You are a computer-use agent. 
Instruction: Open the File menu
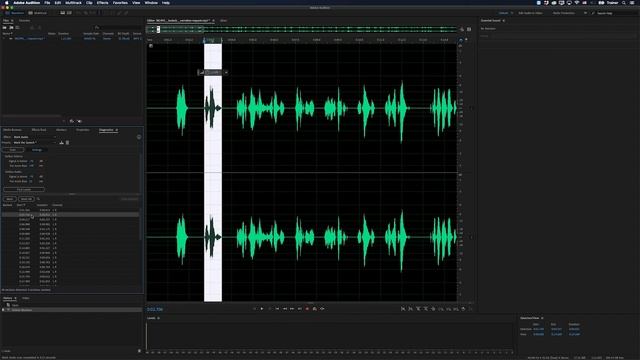(x=47, y=2)
